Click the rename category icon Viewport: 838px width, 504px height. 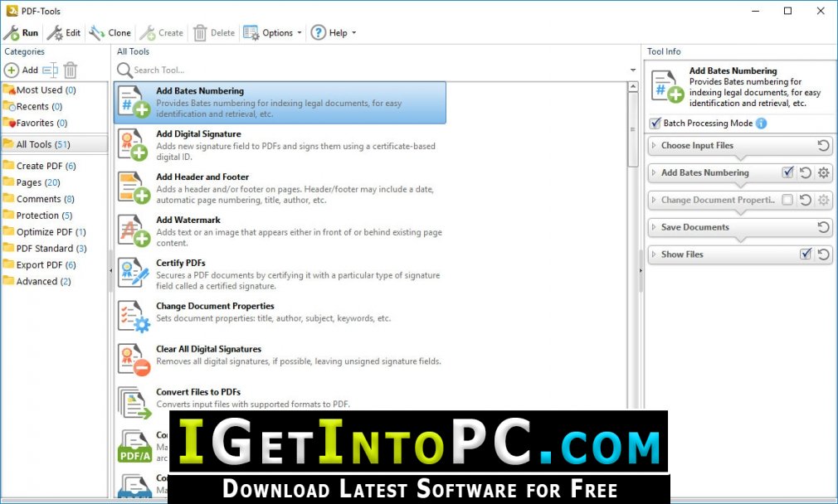(50, 70)
